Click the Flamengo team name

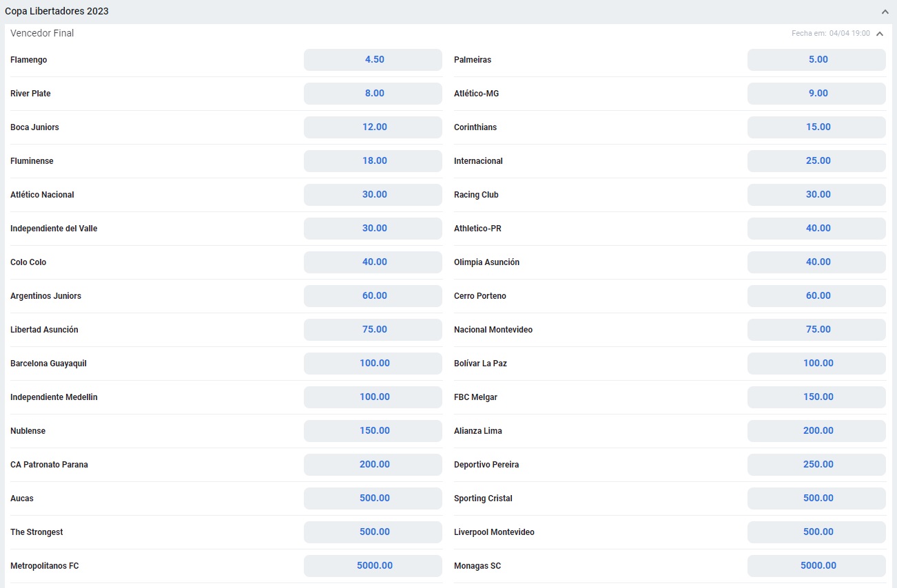coord(29,60)
